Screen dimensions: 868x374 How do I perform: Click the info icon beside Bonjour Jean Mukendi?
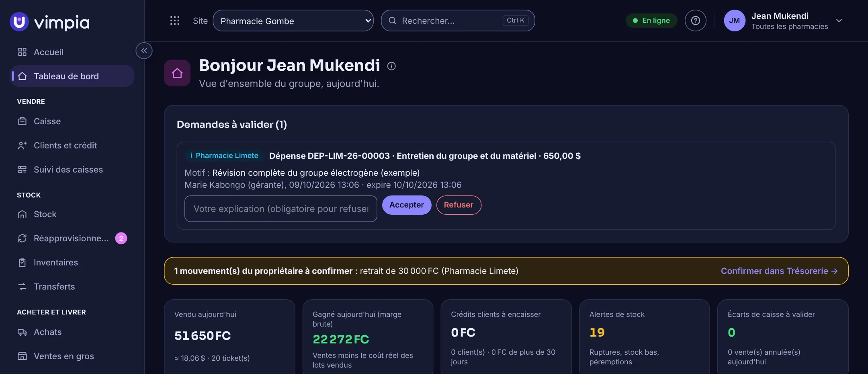(391, 66)
